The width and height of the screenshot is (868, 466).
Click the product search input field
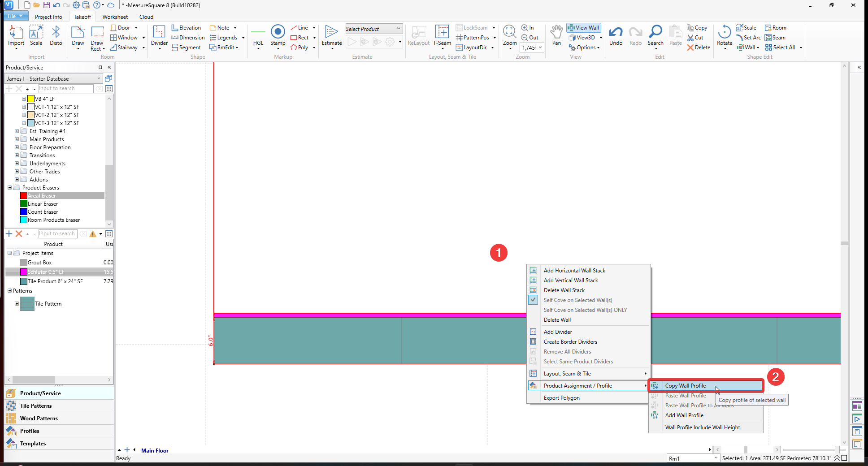pos(66,89)
